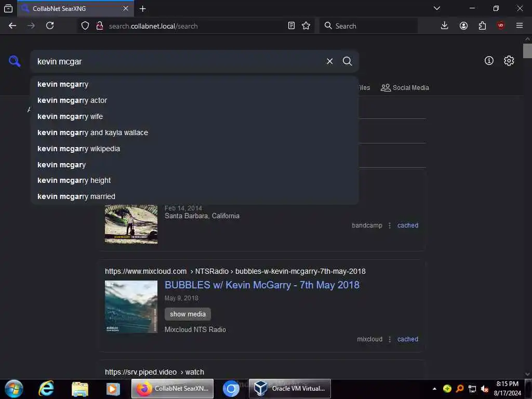Viewport: 532px width, 399px height.
Task: Focus the SearXNG query input field
Action: tap(178, 61)
